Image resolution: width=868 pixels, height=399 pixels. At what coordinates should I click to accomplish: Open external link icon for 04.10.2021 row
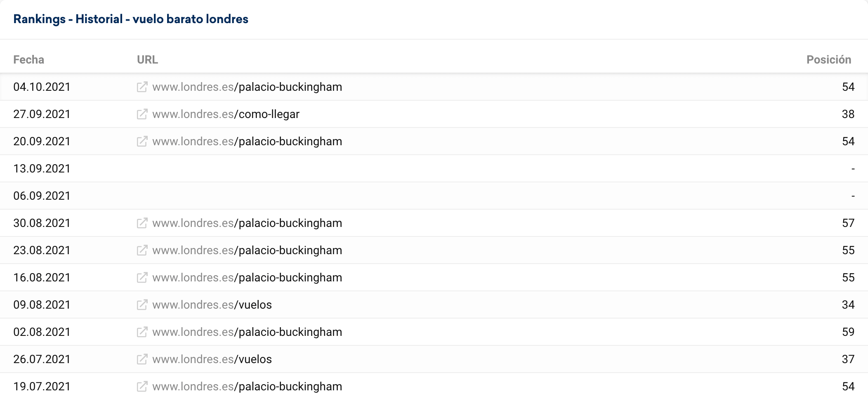point(142,87)
